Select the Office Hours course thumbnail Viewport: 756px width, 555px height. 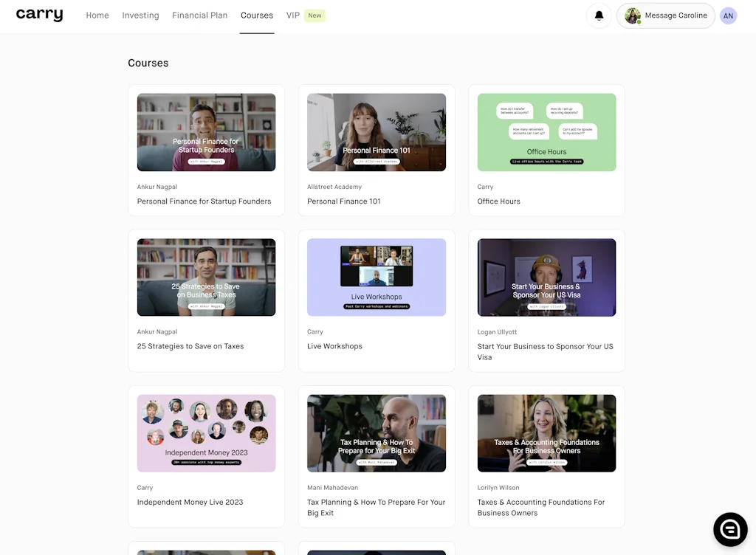tap(546, 132)
